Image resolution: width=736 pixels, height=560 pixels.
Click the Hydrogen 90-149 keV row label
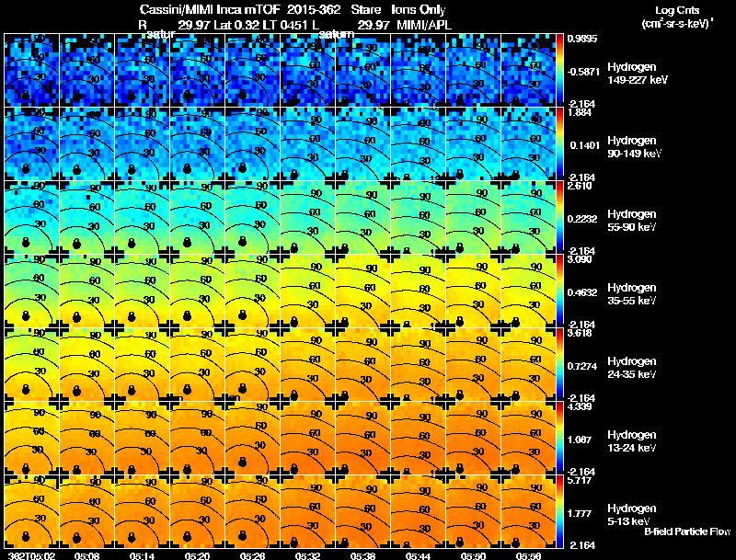[635, 147]
